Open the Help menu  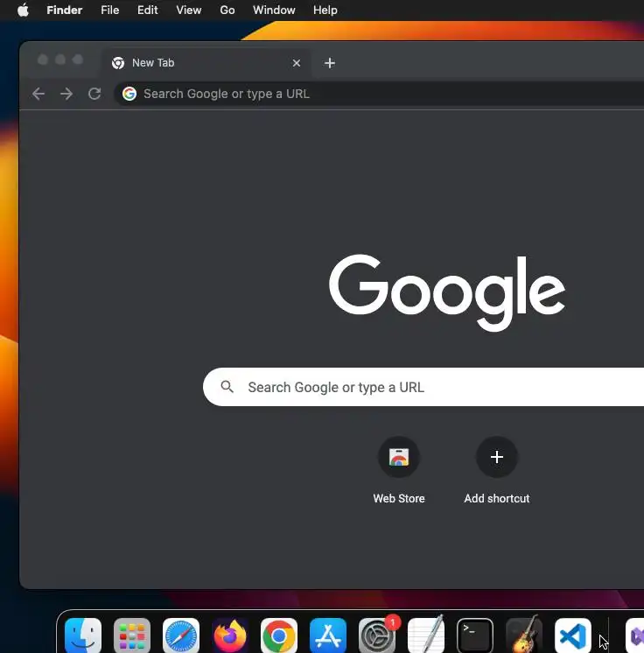[x=325, y=10]
